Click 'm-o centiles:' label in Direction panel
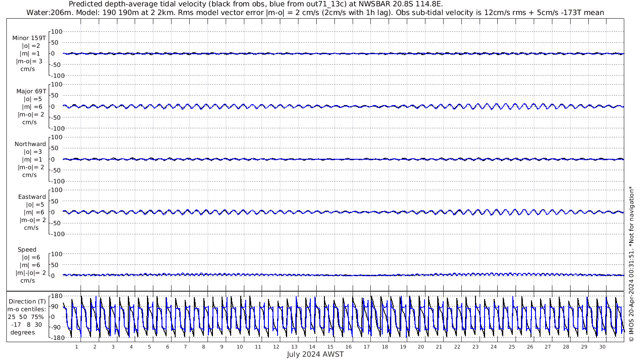The width and height of the screenshot is (637, 364). pos(27,309)
